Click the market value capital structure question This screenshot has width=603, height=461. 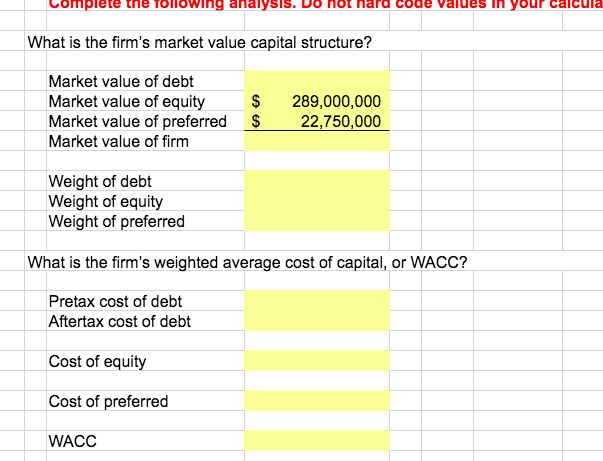(200, 42)
